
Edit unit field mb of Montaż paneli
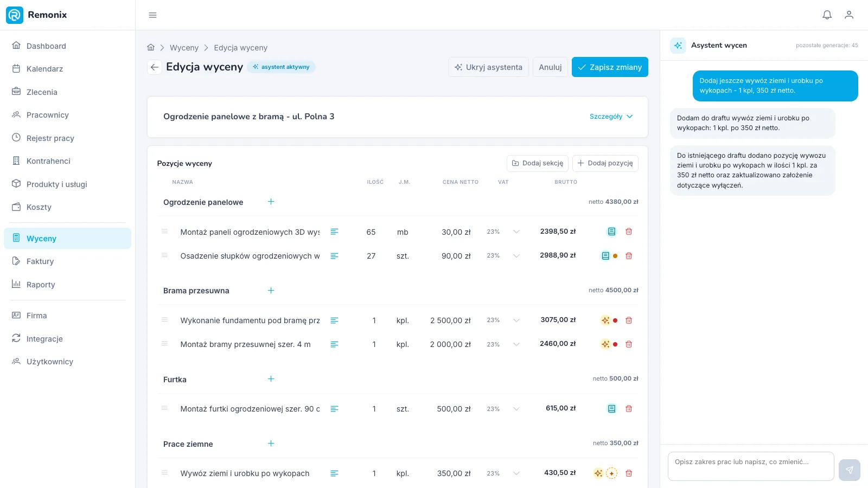(x=403, y=232)
